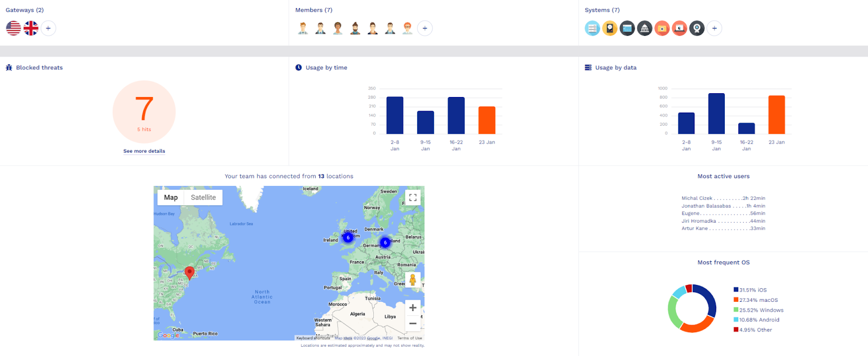
Task: Add a new system with plus button
Action: click(x=714, y=28)
